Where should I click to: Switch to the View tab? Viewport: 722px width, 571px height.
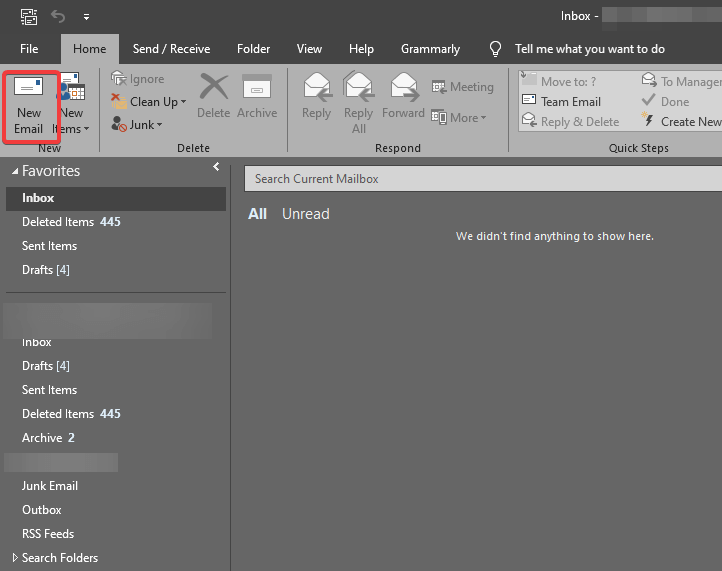(309, 49)
